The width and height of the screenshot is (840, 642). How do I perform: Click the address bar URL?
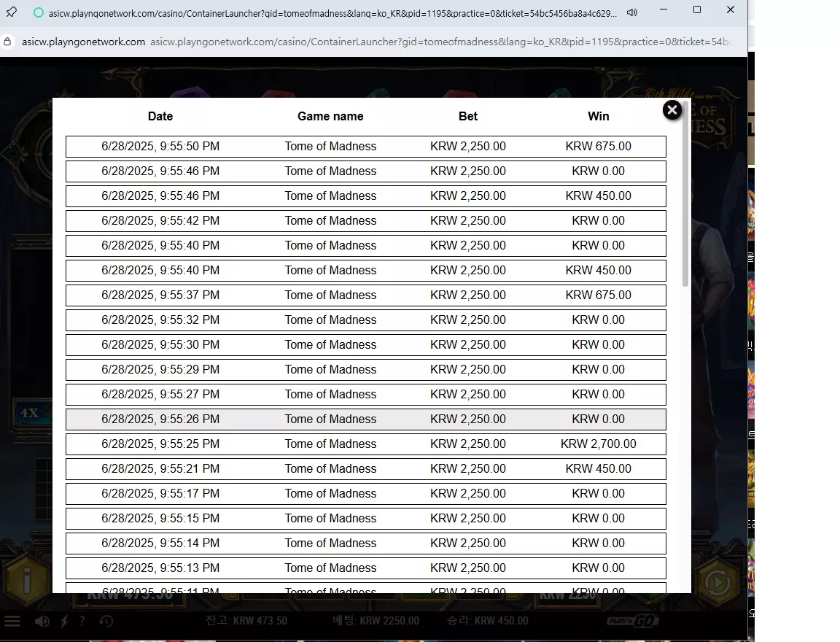tap(375, 42)
